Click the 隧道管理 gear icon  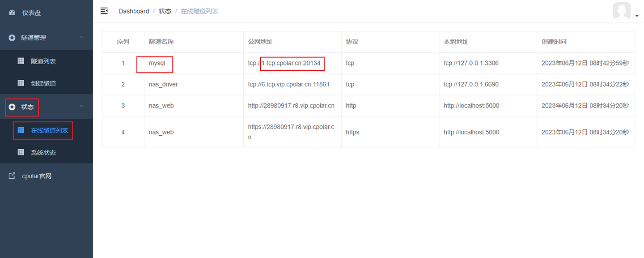click(11, 38)
